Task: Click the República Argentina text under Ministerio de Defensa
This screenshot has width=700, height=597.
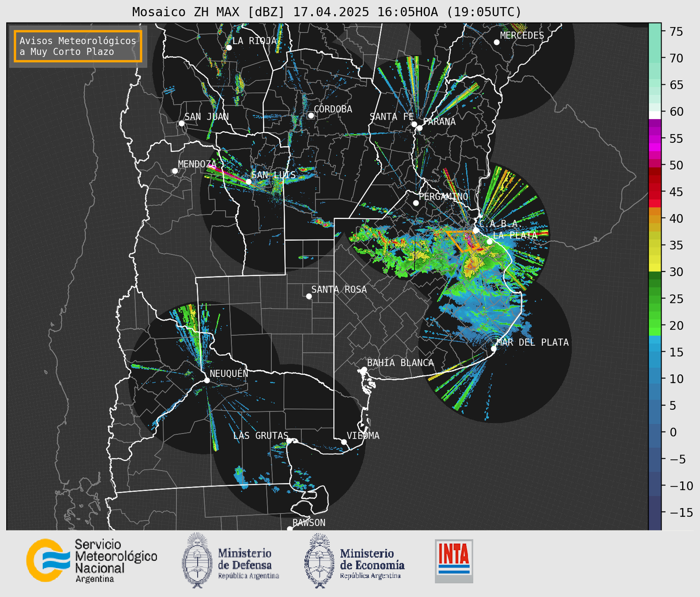Action: (x=249, y=576)
